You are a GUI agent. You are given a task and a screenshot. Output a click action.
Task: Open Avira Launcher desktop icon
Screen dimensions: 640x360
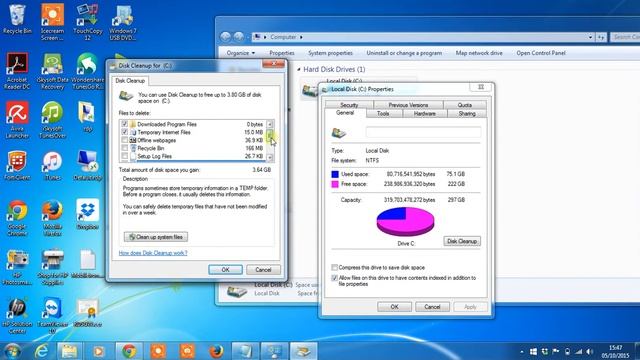(x=17, y=119)
